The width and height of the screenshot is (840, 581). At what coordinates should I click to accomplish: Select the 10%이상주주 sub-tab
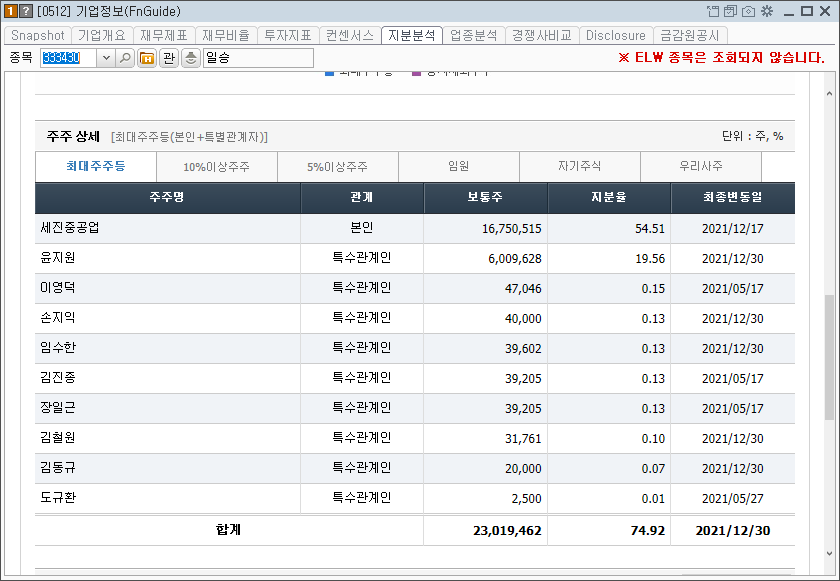coord(216,167)
